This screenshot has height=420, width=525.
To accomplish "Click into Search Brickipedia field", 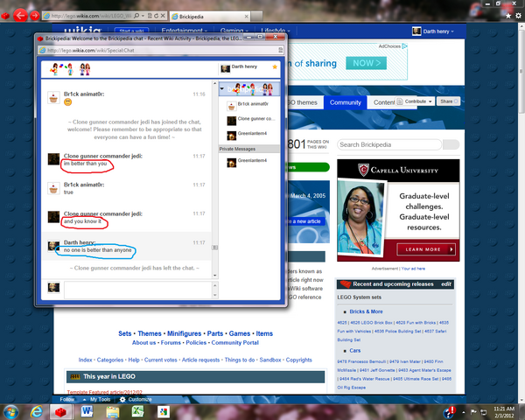I will (x=389, y=144).
